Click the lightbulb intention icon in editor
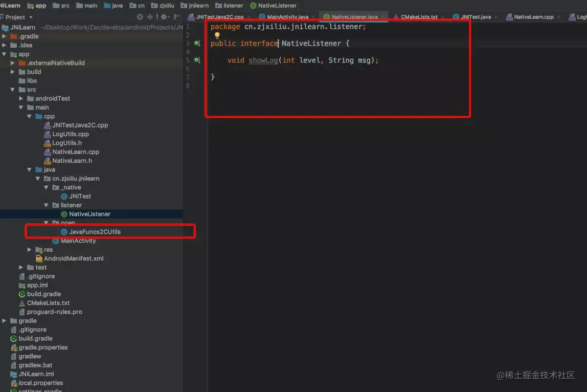This screenshot has width=587, height=392. [x=217, y=35]
